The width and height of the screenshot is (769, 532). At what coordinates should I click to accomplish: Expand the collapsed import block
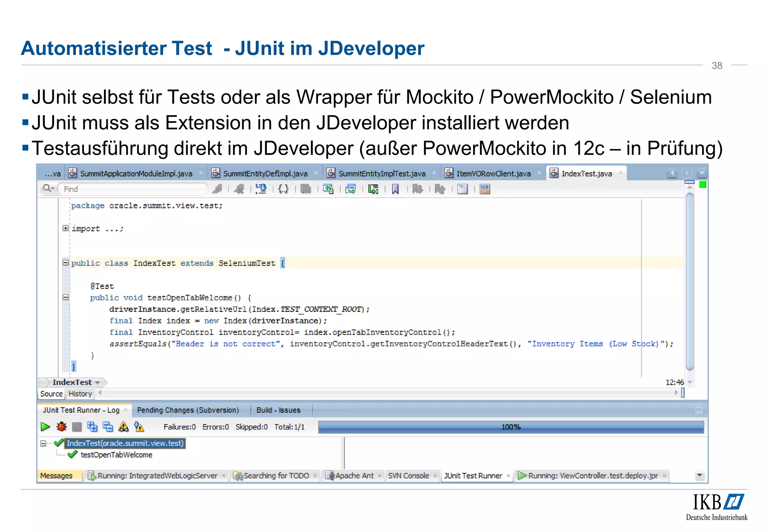click(66, 228)
